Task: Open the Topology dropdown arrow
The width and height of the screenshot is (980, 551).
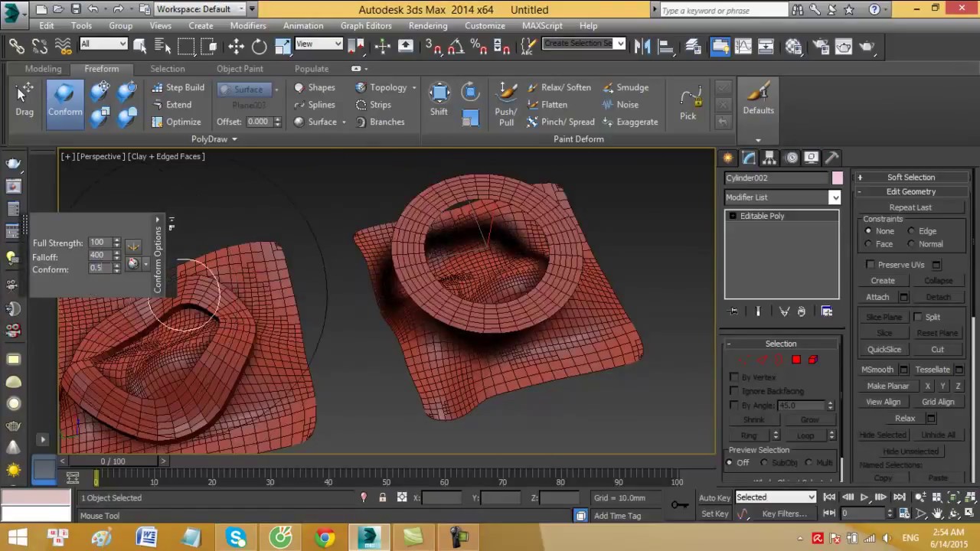Action: [x=414, y=88]
